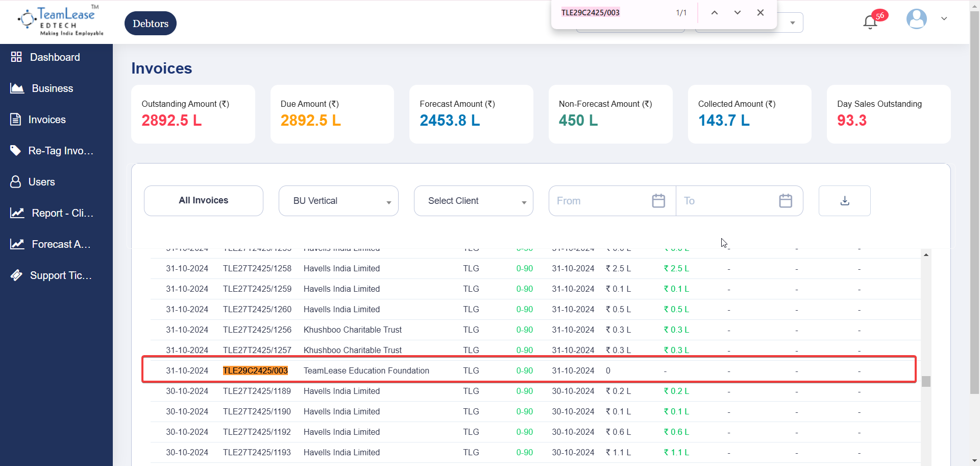The width and height of the screenshot is (980, 466).
Task: Go to previous find result arrow
Action: point(714,13)
